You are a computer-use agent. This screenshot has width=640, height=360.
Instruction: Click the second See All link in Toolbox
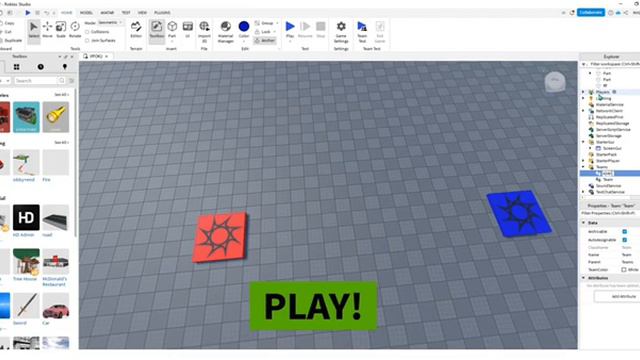[62, 142]
